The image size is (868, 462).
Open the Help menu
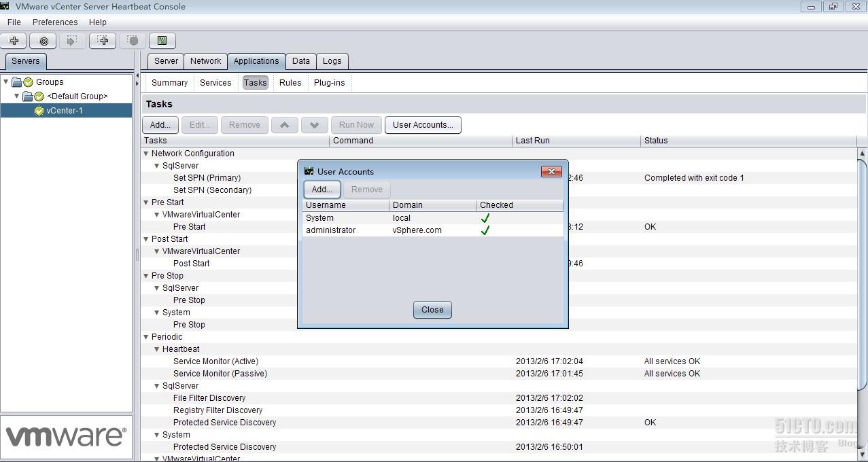pyautogui.click(x=98, y=22)
